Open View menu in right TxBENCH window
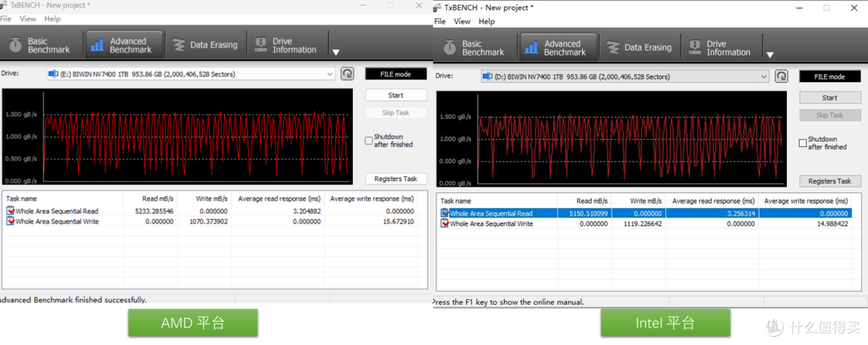 click(462, 22)
